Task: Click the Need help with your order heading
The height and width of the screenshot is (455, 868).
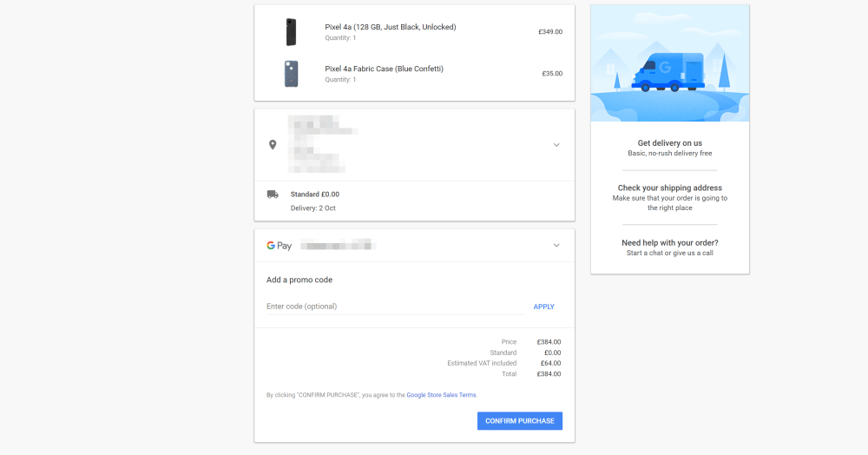Action: pos(670,243)
